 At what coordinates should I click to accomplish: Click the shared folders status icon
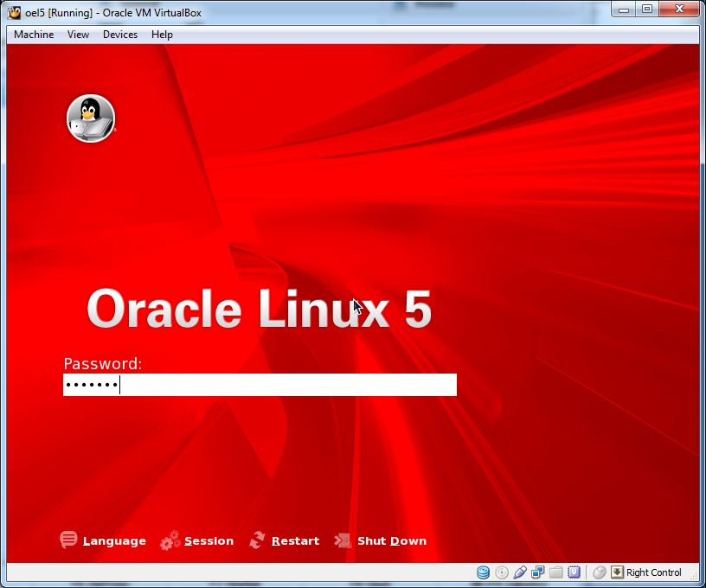[556, 572]
